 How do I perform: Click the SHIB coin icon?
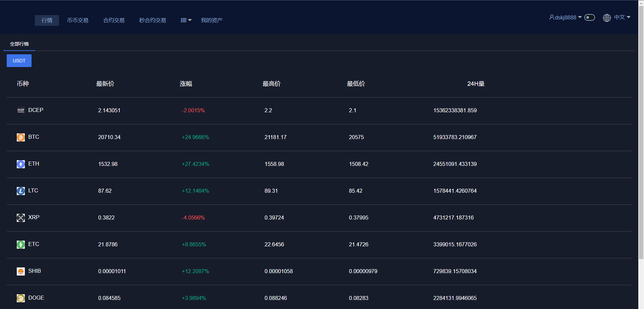pyautogui.click(x=21, y=271)
